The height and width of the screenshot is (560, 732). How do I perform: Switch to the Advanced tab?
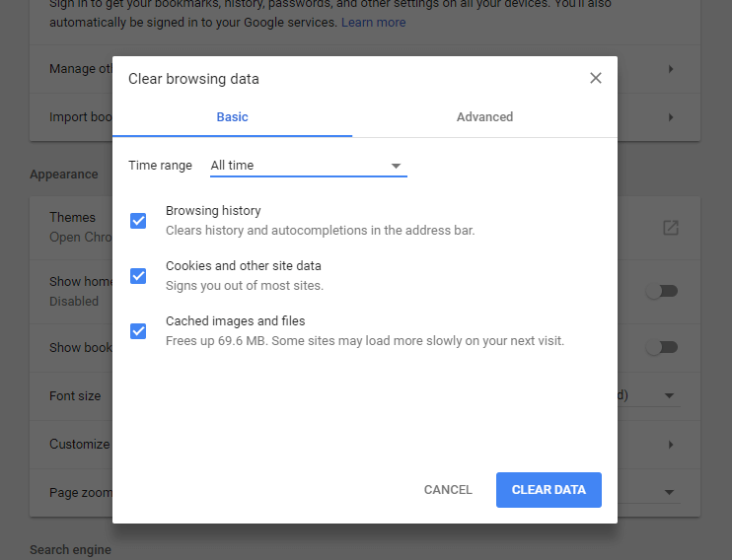click(484, 116)
